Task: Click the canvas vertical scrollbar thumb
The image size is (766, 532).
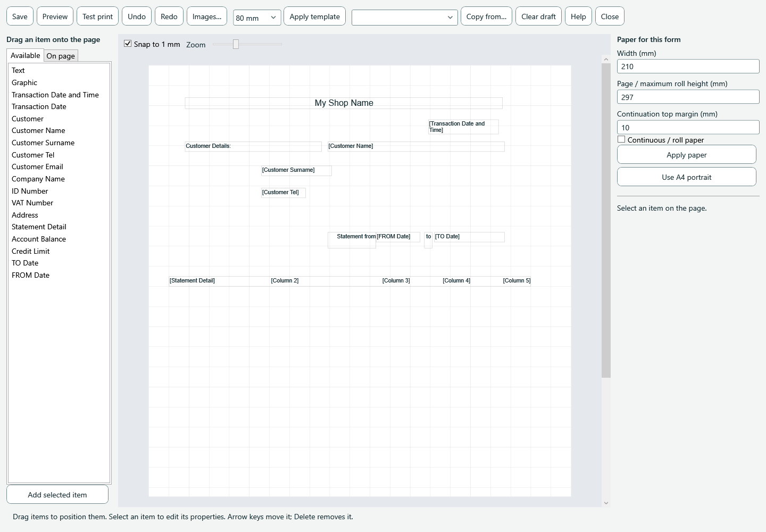Action: point(606,221)
